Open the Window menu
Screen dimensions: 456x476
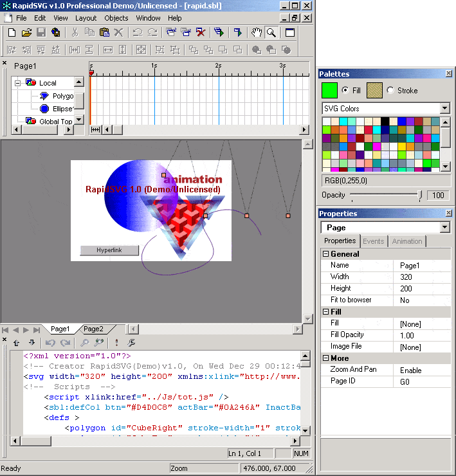click(x=148, y=18)
